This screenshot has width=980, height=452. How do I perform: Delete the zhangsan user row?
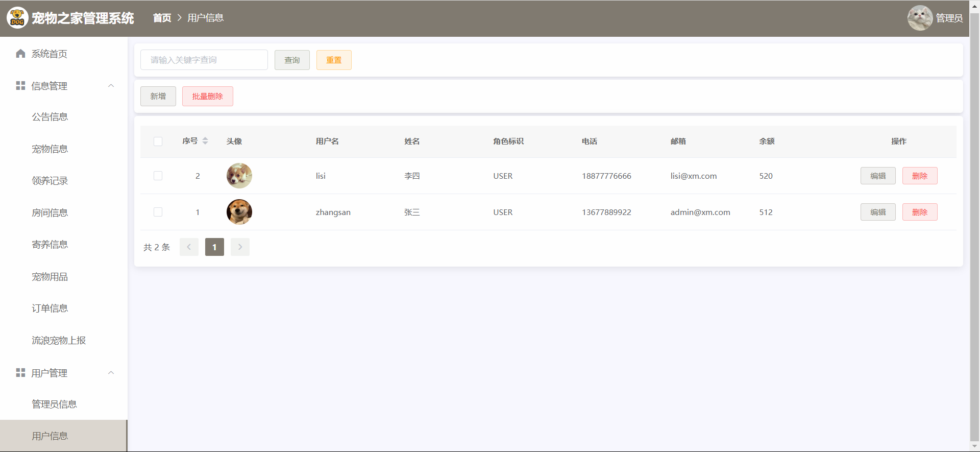pos(920,212)
